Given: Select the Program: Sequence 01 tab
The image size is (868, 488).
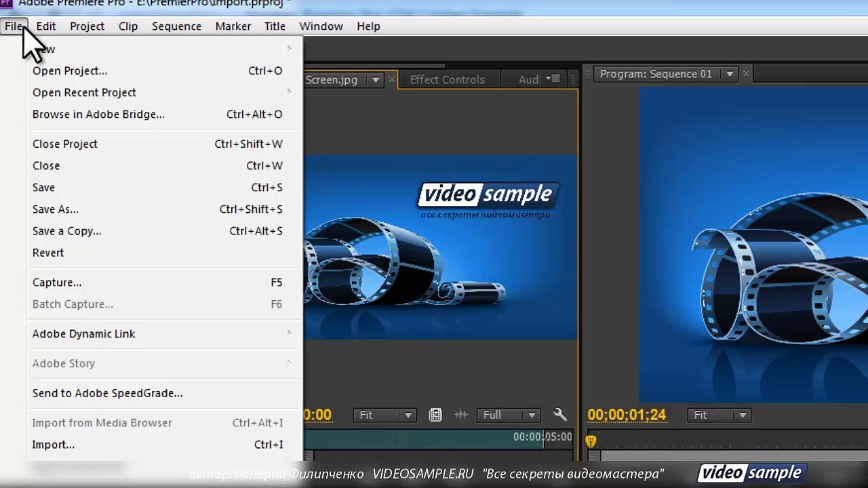Looking at the screenshot, I should coord(656,74).
